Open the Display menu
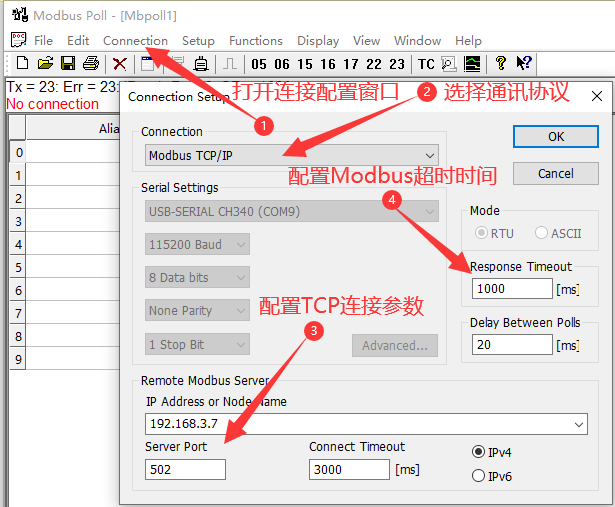Viewport: 615px width, 507px height. pyautogui.click(x=318, y=41)
